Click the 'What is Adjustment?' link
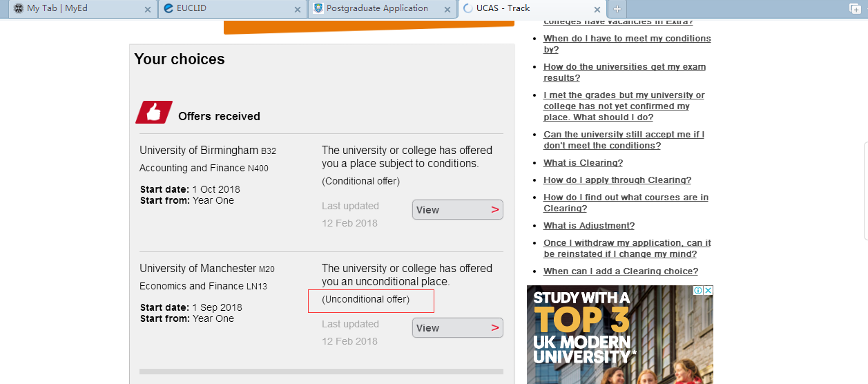 coord(588,226)
